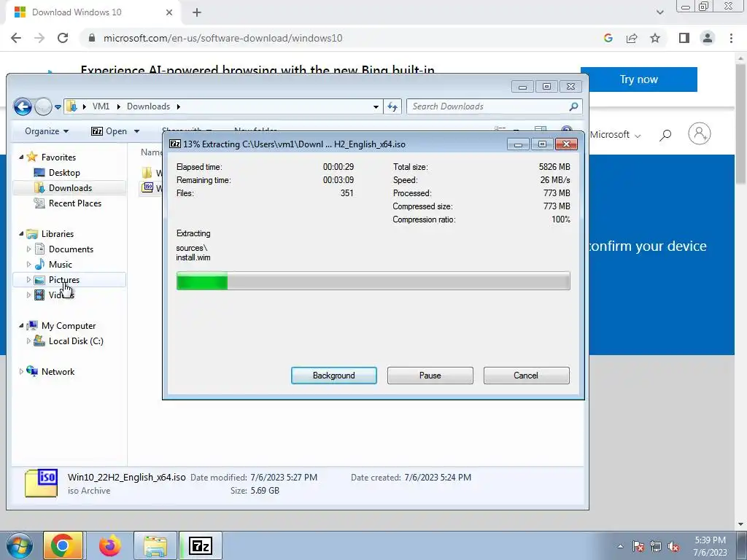Open the Chrome profile icon
The width and height of the screenshot is (747, 560).
pos(708,38)
